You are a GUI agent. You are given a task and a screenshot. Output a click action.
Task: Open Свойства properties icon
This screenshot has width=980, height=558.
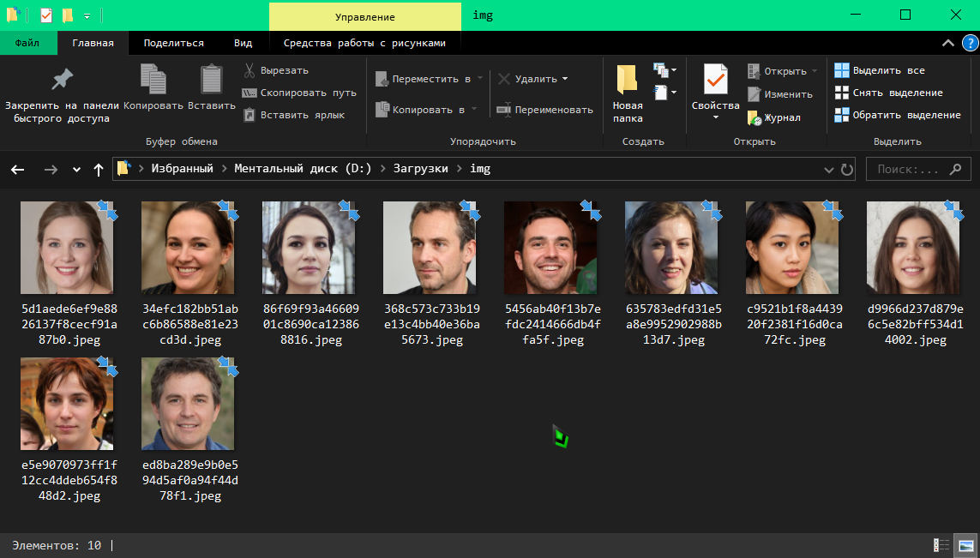715,80
